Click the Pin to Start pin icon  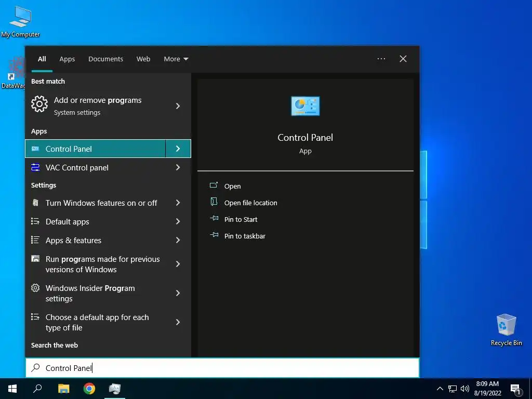tap(214, 218)
